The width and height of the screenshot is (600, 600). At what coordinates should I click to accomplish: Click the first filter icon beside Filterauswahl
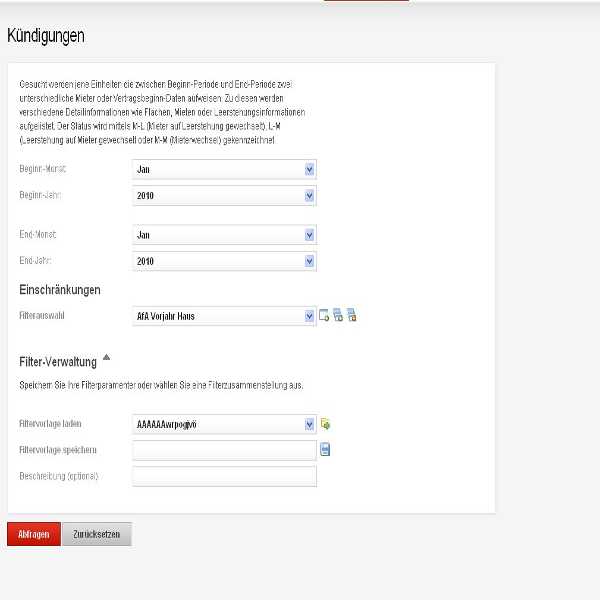click(324, 315)
